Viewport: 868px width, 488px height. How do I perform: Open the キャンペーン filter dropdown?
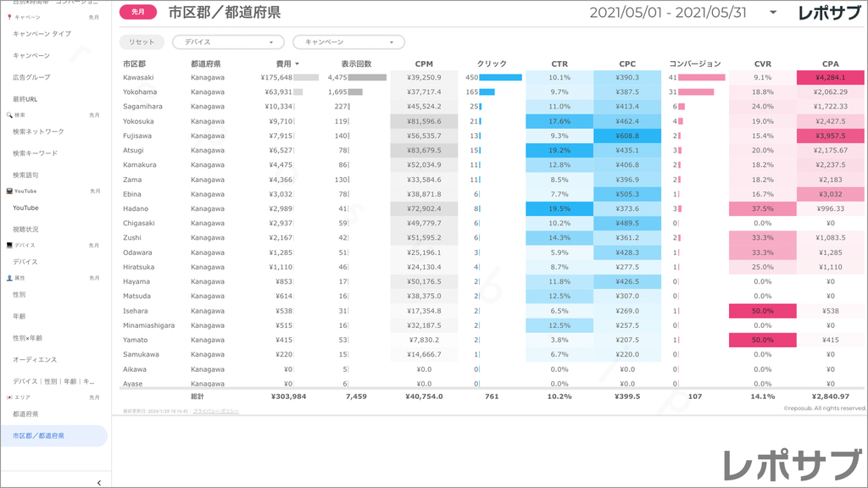(348, 42)
